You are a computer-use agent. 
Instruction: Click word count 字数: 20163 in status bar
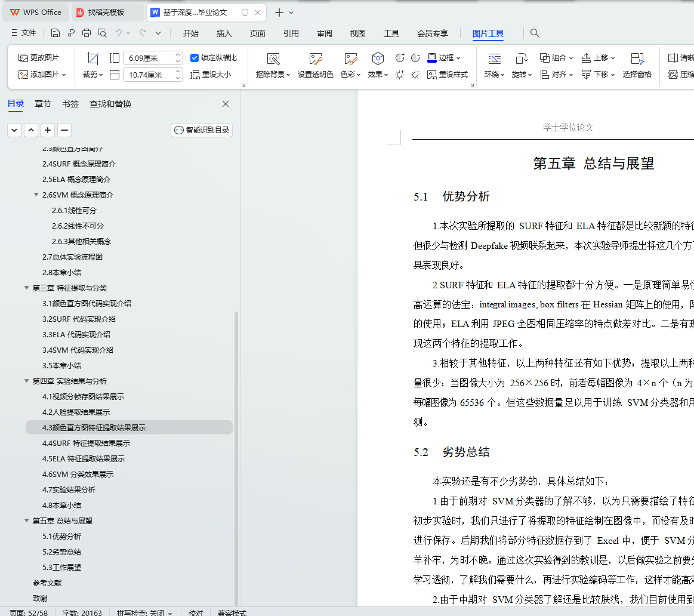pos(82,612)
